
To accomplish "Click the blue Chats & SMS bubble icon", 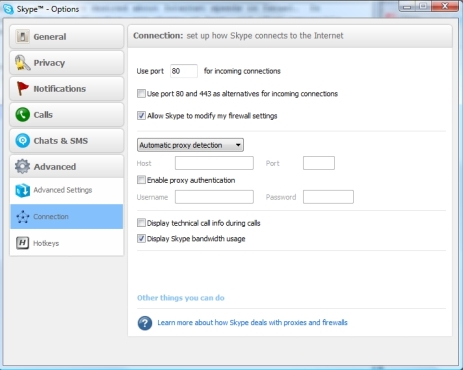I will coord(23,141).
